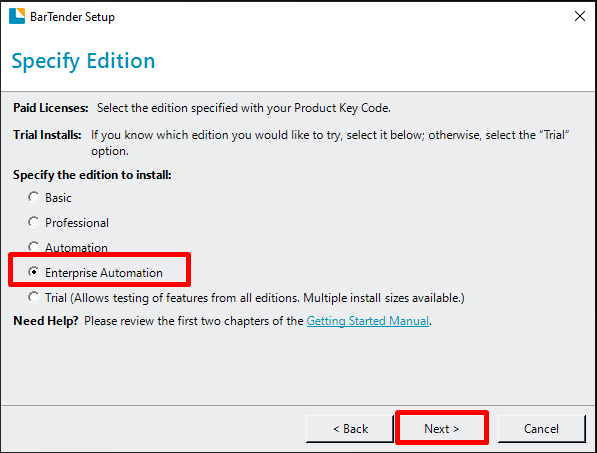This screenshot has width=597, height=453.
Task: Click the "Enterprise Automation" label text
Action: (104, 273)
